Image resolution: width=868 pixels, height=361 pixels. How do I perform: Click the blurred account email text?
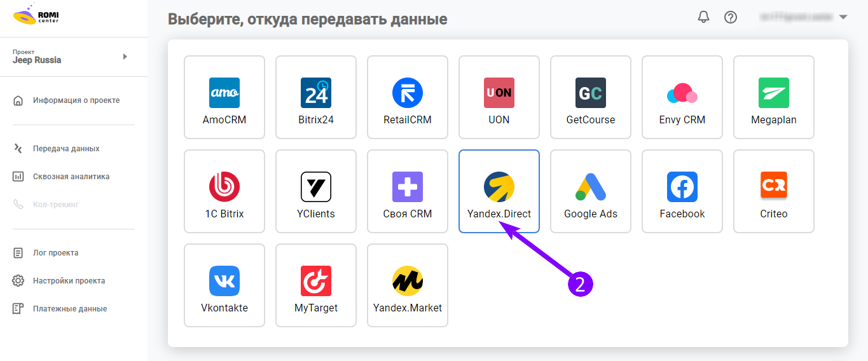795,17
